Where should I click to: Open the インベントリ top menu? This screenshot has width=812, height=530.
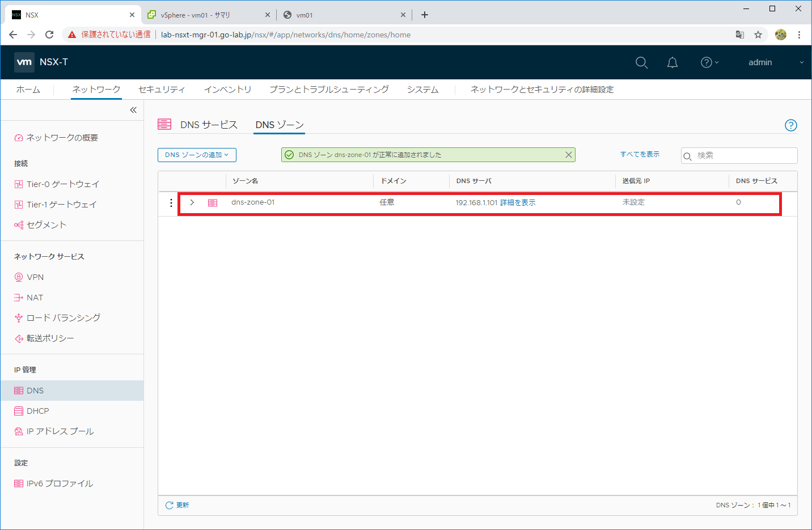(x=227, y=90)
